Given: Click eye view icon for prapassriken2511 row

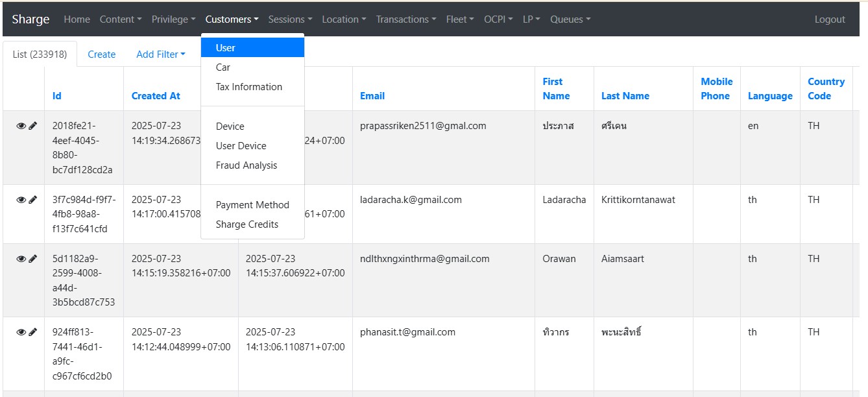Looking at the screenshot, I should 21,126.
